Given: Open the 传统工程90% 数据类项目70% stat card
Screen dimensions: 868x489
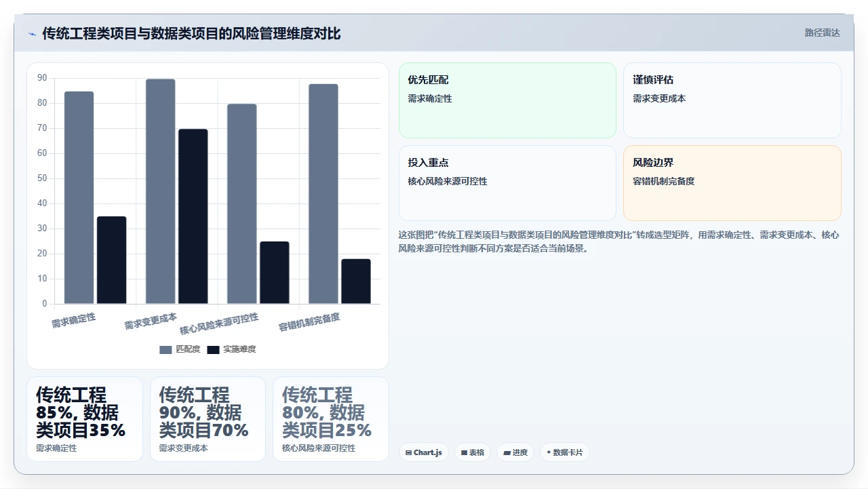Looking at the screenshot, I should (208, 419).
